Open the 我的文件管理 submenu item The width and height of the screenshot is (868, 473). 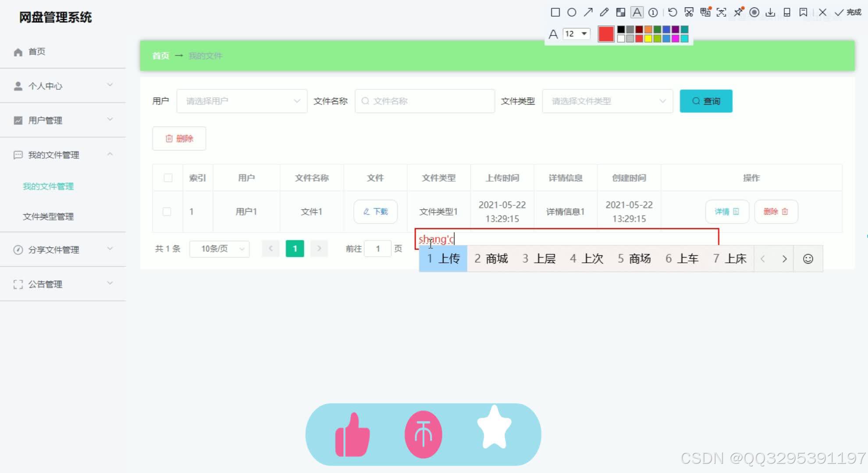point(48,186)
